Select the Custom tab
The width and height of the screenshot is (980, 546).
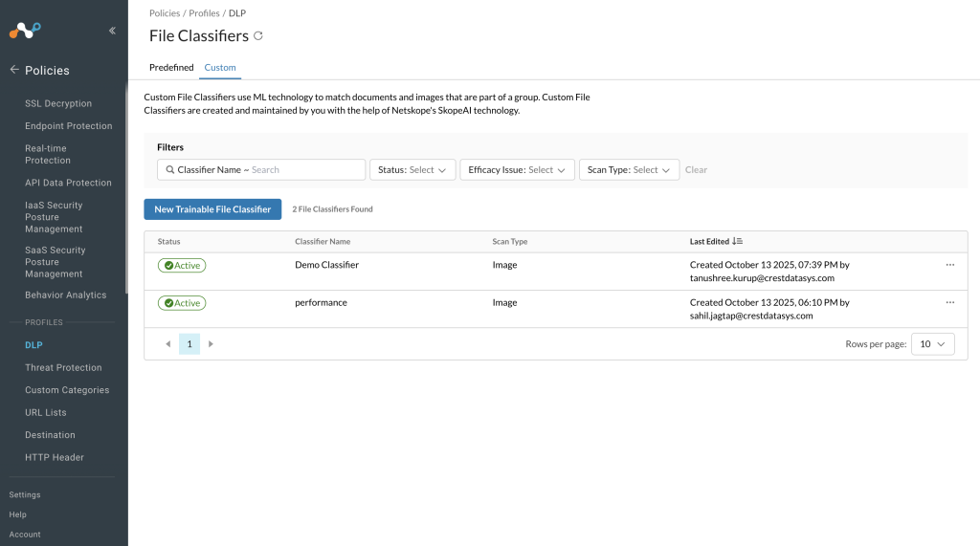coord(220,68)
